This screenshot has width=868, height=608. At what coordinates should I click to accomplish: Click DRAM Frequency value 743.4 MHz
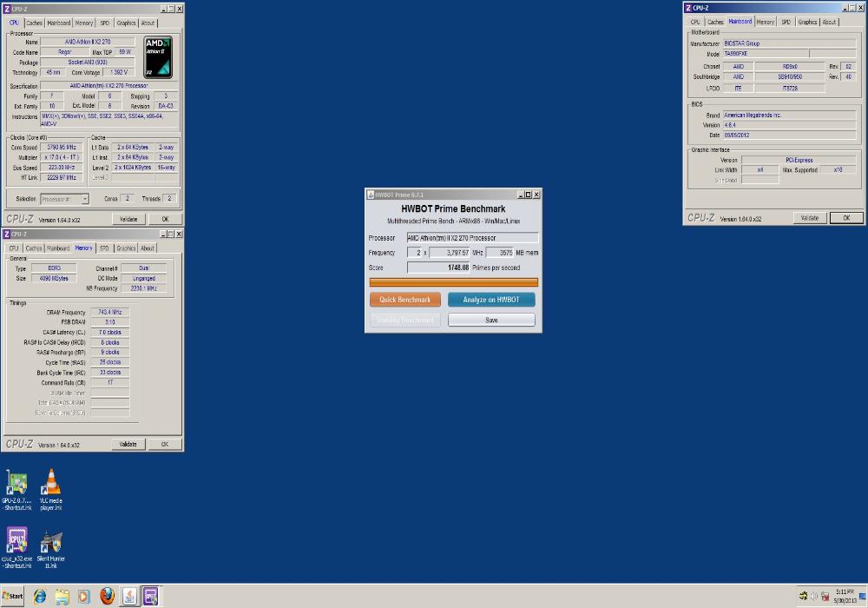(109, 313)
